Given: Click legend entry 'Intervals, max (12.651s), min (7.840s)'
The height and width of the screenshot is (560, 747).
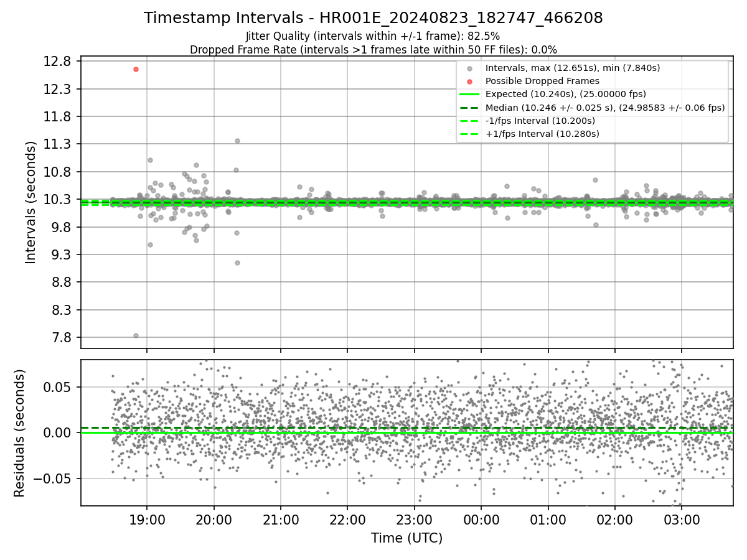Looking at the screenshot, I should pyautogui.click(x=573, y=68).
